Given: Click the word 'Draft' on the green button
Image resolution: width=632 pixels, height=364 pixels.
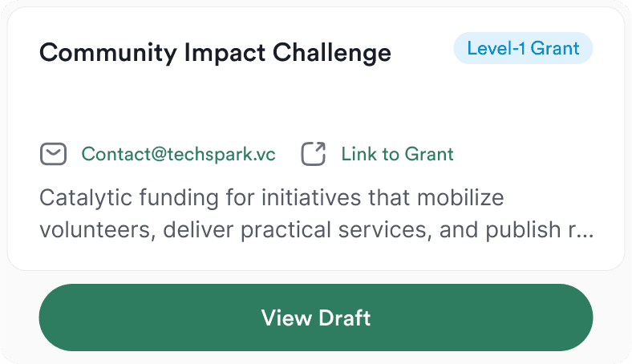Looking at the screenshot, I should point(345,317).
